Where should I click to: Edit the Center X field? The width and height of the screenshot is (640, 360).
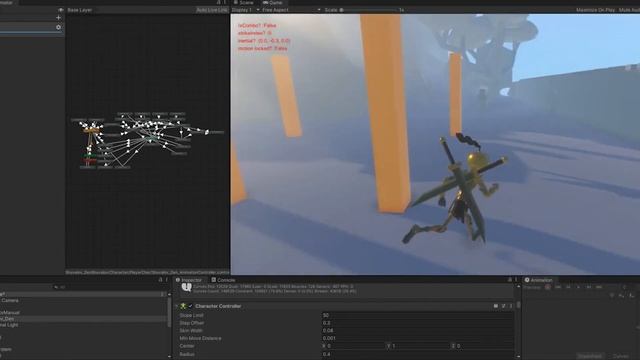pyautogui.click(x=355, y=346)
